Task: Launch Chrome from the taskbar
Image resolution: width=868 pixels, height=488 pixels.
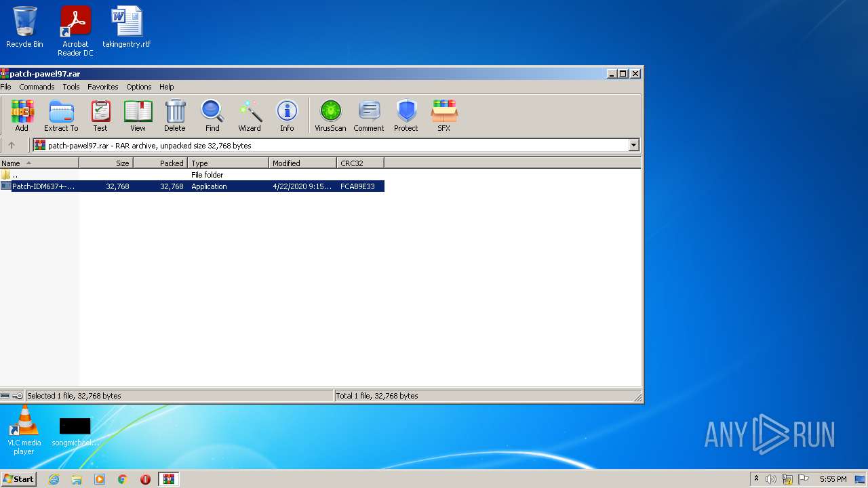Action: [123, 479]
